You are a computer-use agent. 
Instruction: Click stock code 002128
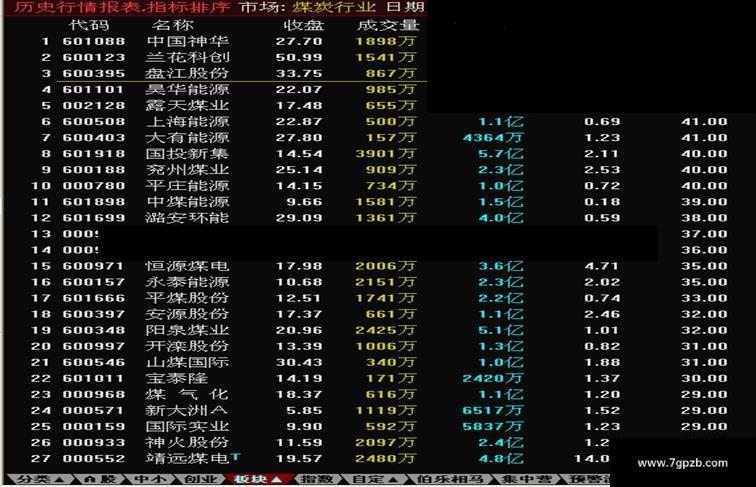(94, 105)
